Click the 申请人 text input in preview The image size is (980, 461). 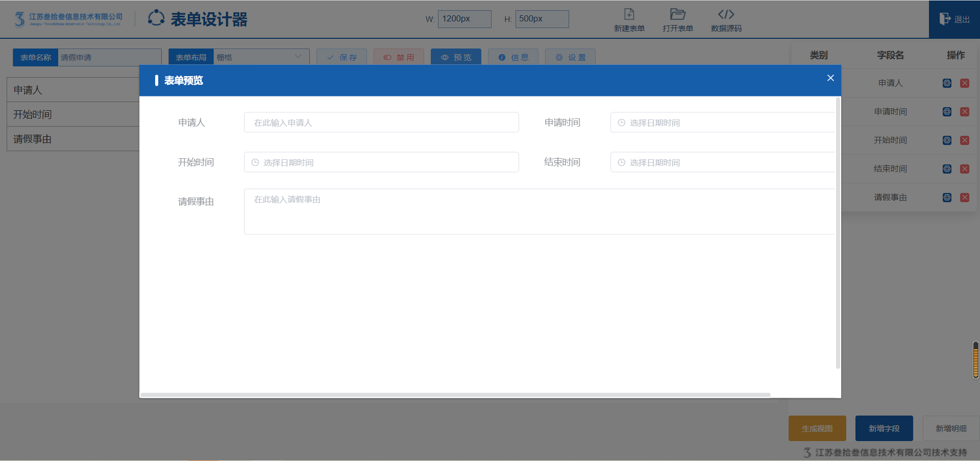coord(381,123)
